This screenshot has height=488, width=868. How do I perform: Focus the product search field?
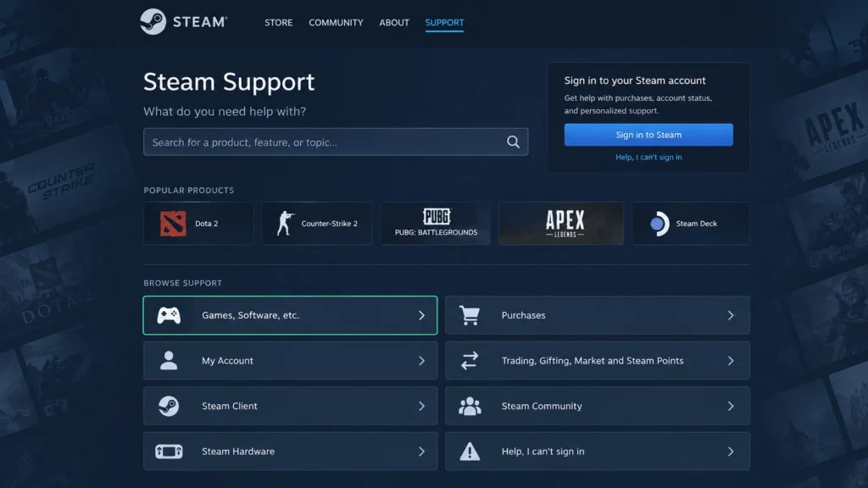[x=336, y=142]
